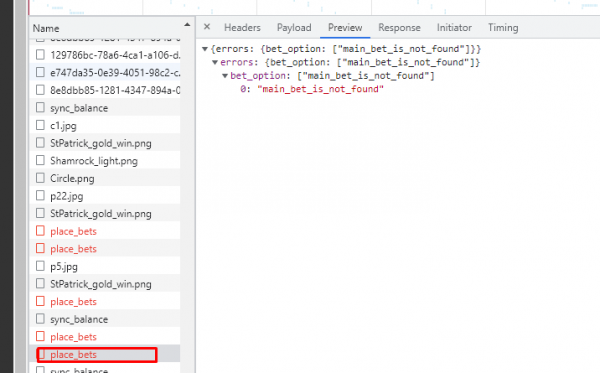
Task: Click file icon beside p5.jpg
Action: (40, 266)
